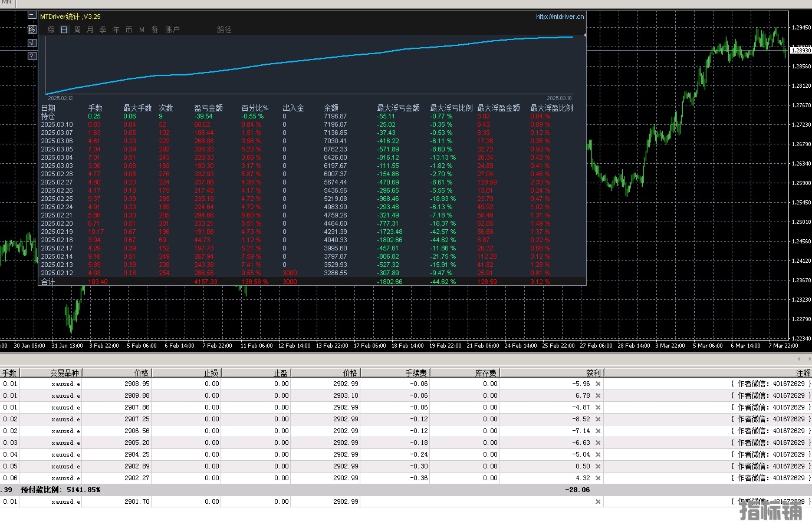
Task: Click the 持仓 row label
Action: [x=48, y=116]
